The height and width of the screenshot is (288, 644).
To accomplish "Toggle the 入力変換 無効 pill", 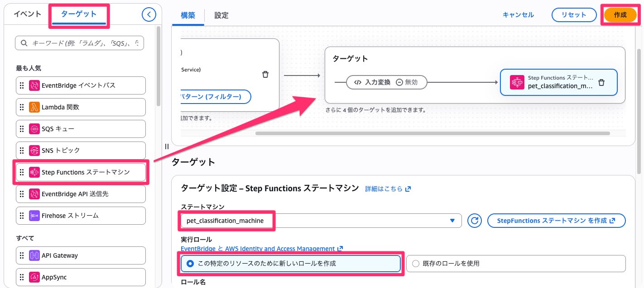I will click(x=386, y=82).
